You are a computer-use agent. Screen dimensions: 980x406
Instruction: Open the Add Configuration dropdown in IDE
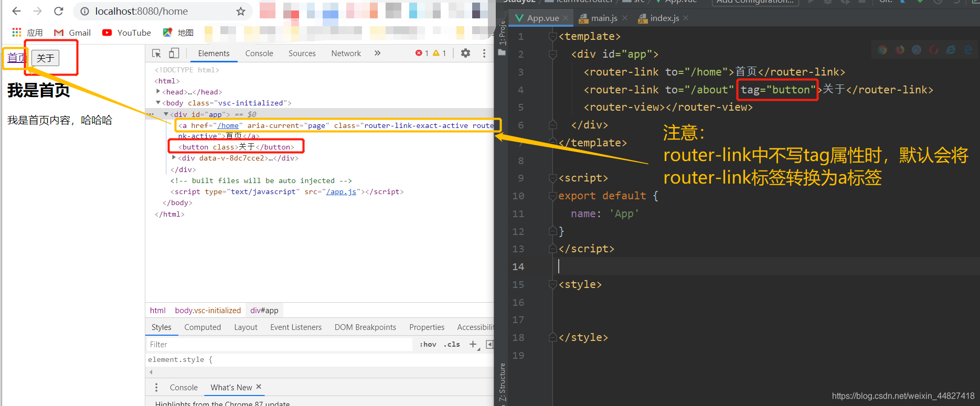(755, 2)
